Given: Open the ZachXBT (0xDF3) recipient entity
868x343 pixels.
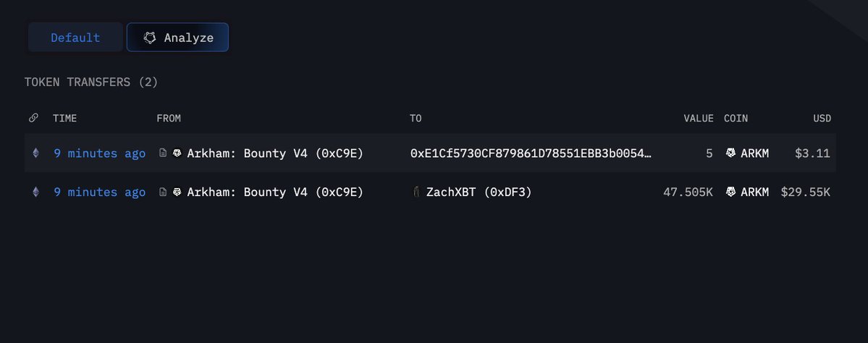Looking at the screenshot, I should click(479, 192).
